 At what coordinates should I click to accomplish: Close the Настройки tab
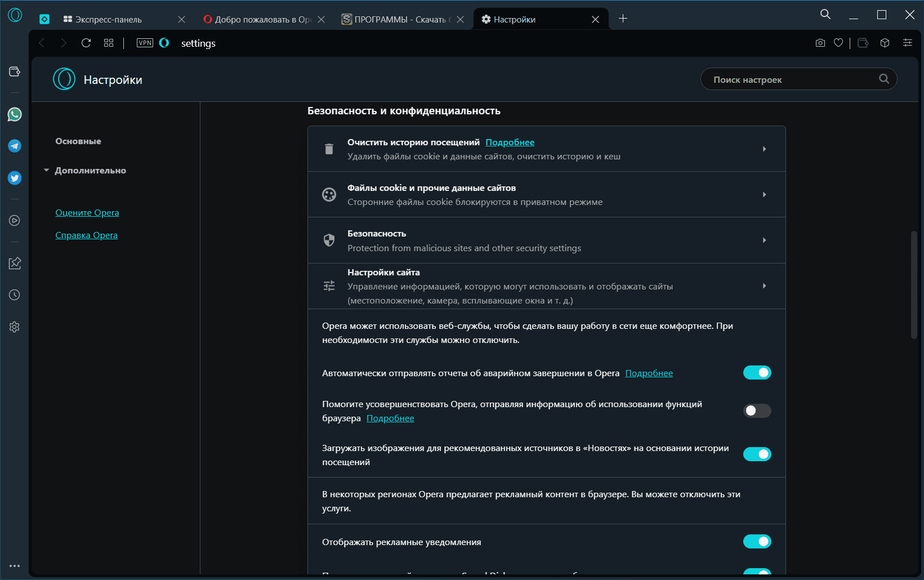[x=595, y=19]
